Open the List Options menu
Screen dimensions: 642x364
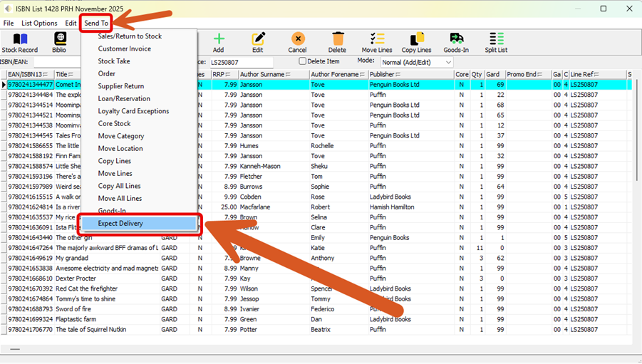point(39,24)
